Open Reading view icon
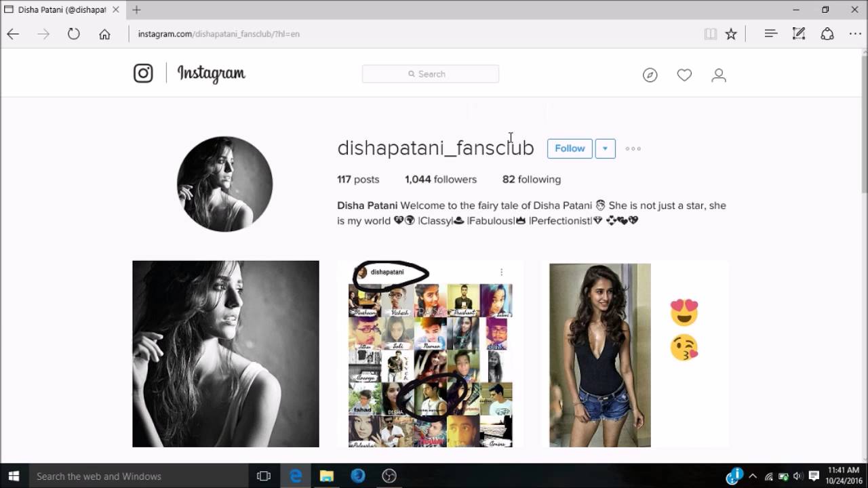This screenshot has height=488, width=868. [x=711, y=34]
